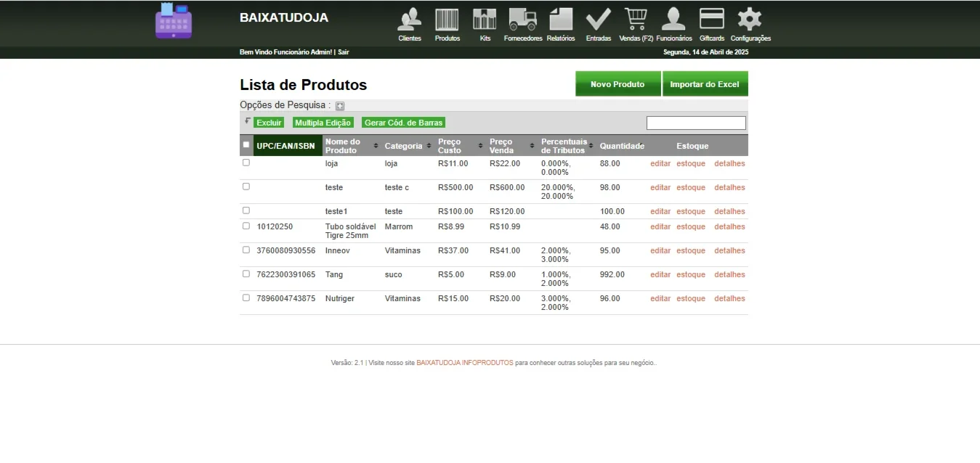Select checkbox for Inneov row
Viewport: 980px width, 463px height.
click(x=246, y=250)
